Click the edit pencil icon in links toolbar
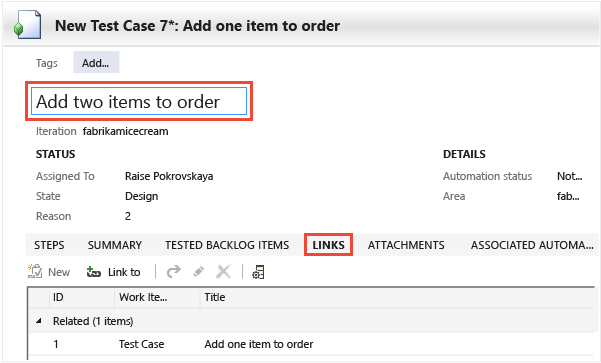This screenshot has width=601, height=363. pyautogui.click(x=199, y=272)
